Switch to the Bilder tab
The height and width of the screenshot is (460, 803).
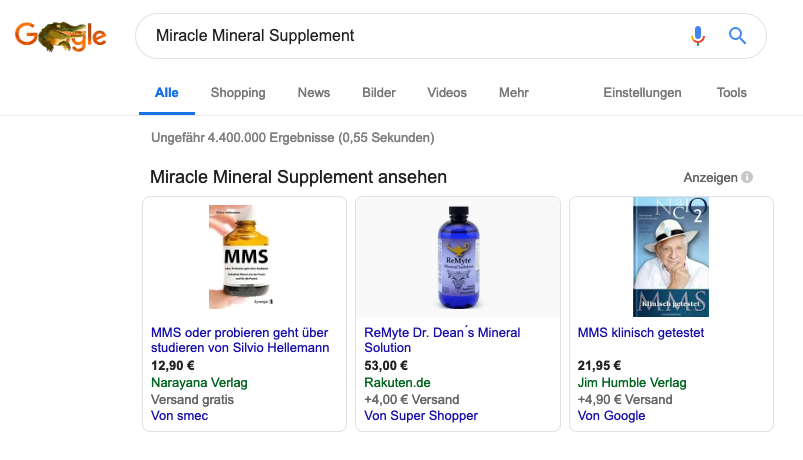pyautogui.click(x=379, y=93)
